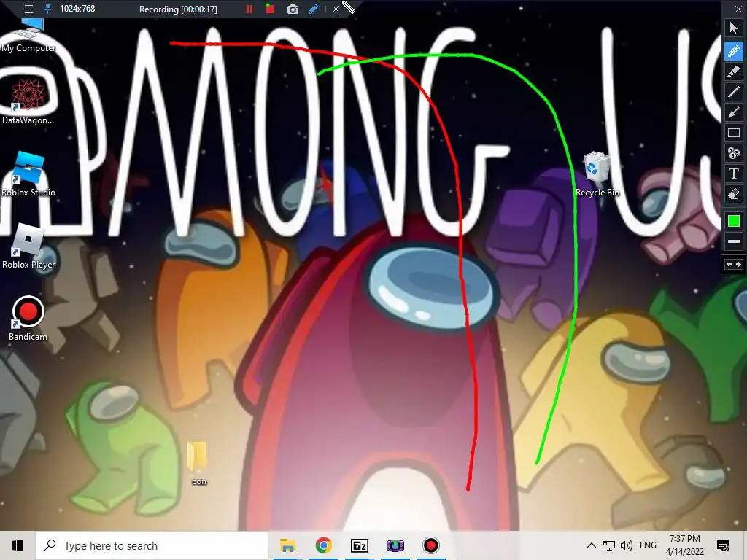The width and height of the screenshot is (747, 560).
Task: Click the toolbar move arrows handle
Action: pyautogui.click(x=734, y=264)
